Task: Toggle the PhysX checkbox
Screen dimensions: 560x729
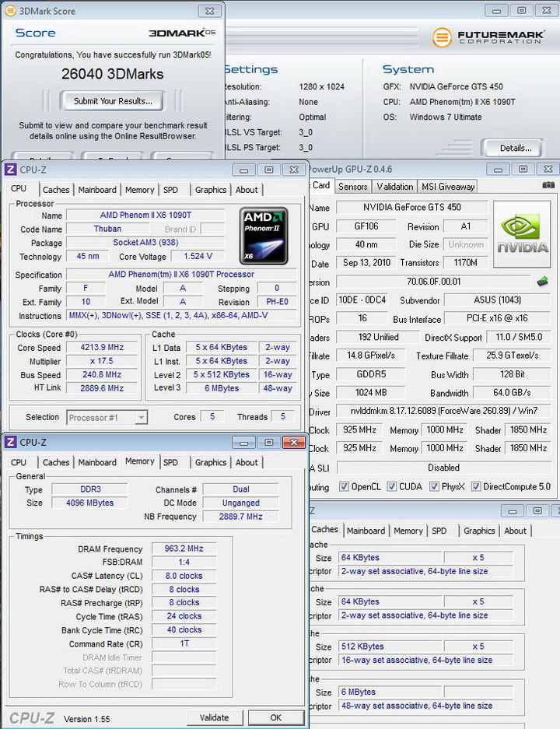Action: [434, 486]
